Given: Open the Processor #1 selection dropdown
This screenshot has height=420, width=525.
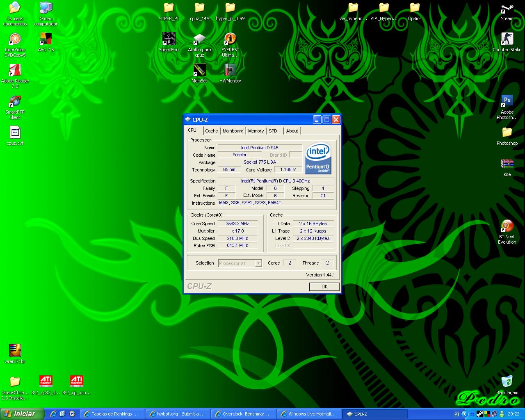Looking at the screenshot, I should [240, 263].
